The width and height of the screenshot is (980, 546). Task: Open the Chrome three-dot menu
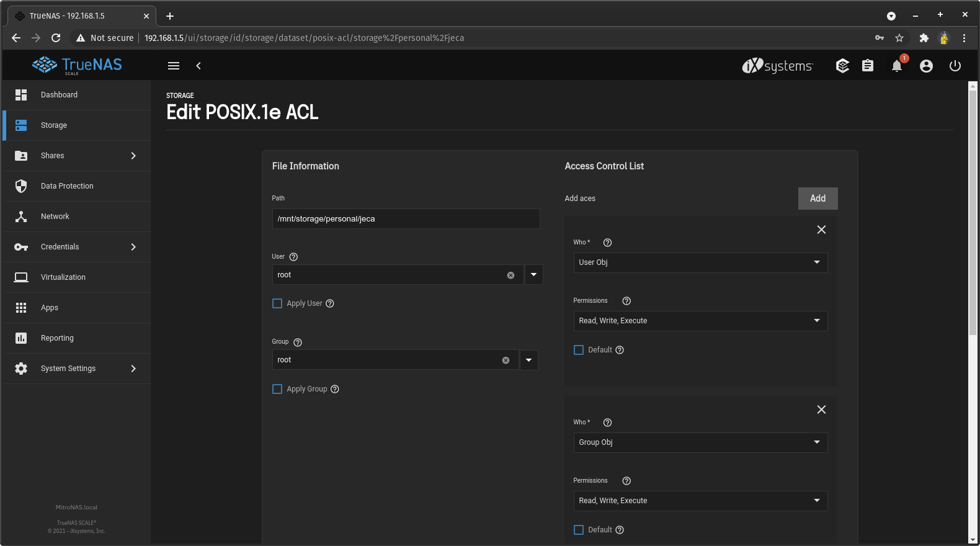click(964, 38)
